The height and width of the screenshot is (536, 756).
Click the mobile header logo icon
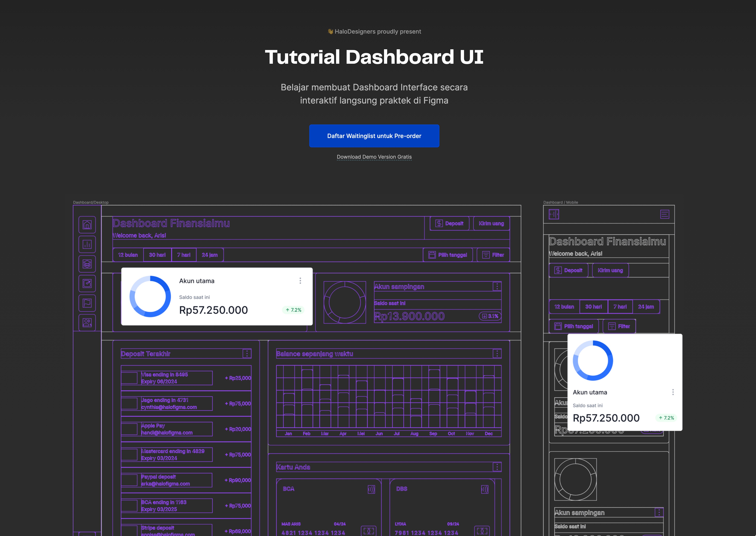point(554,214)
